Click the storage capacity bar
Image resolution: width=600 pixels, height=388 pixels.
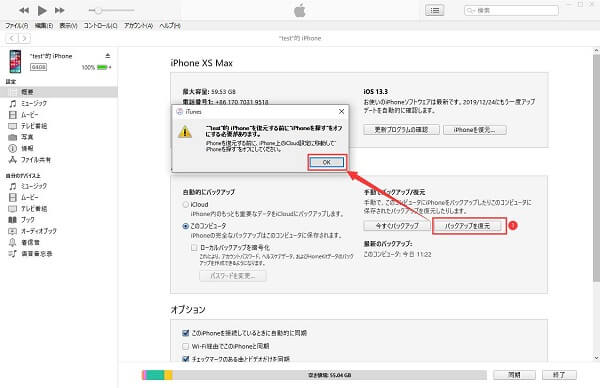click(x=314, y=375)
